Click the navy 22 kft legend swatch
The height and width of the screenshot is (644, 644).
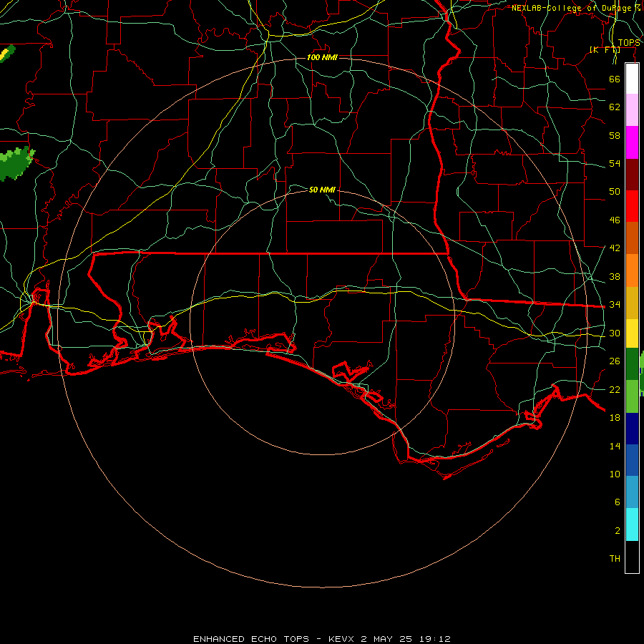632,429
